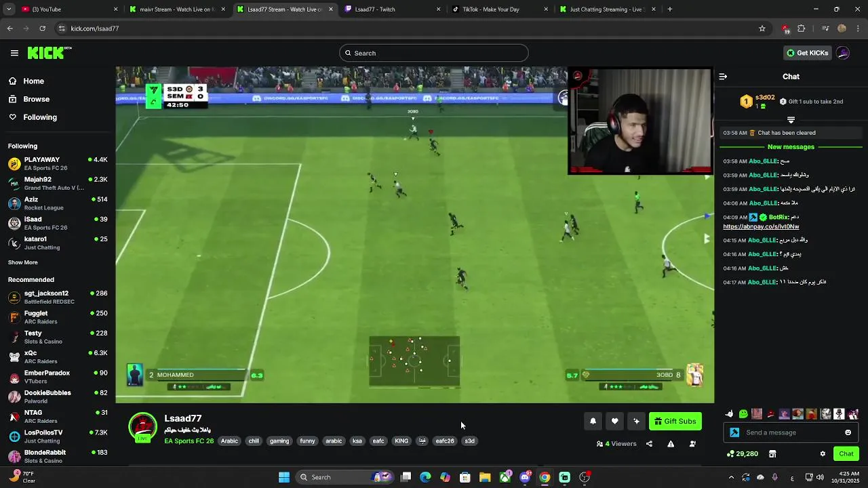868x488 pixels.
Task: Select the gaming tag
Action: click(x=279, y=441)
